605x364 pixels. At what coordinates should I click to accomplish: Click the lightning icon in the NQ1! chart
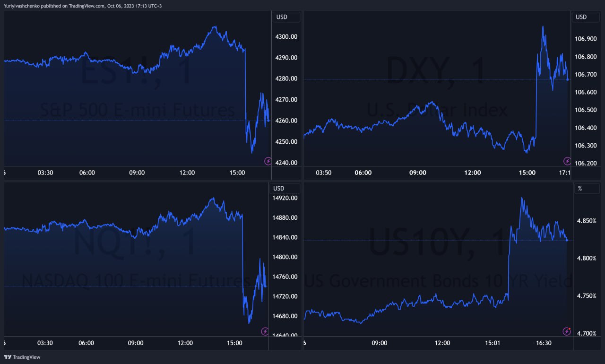coord(265,332)
